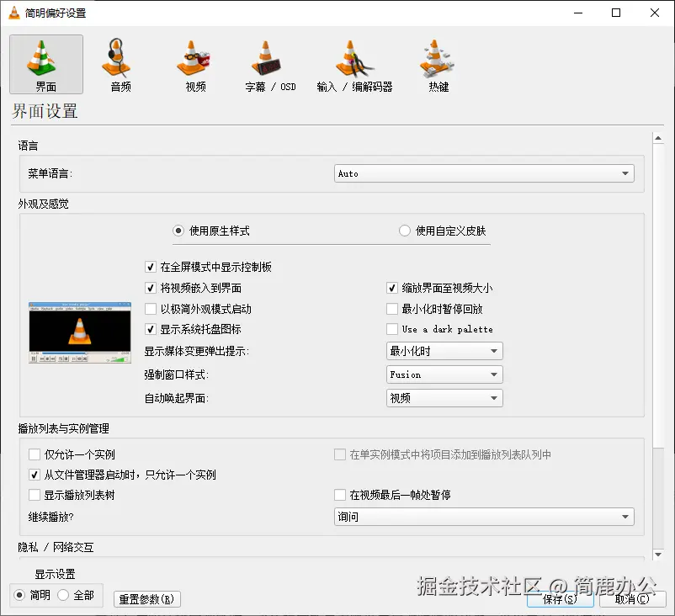Maximize the 简明偏好设置 window
The width and height of the screenshot is (675, 616).
(616, 13)
